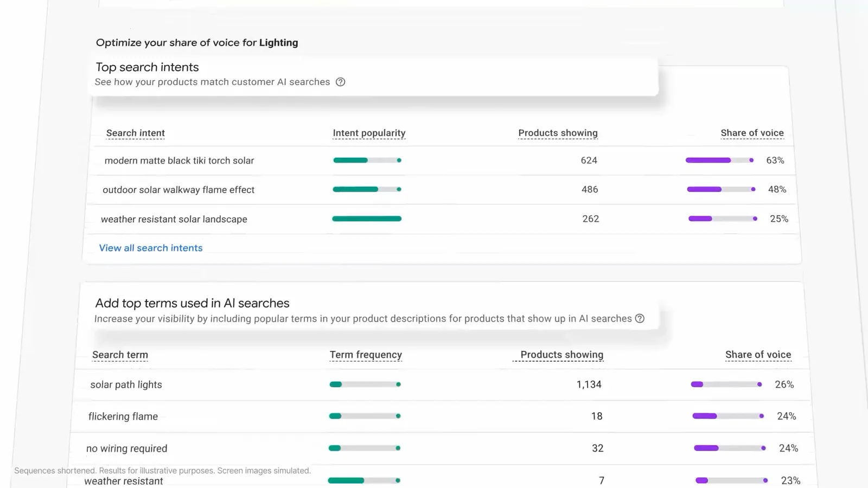This screenshot has height=488, width=868.
Task: Click Search intent column header
Action: [136, 133]
